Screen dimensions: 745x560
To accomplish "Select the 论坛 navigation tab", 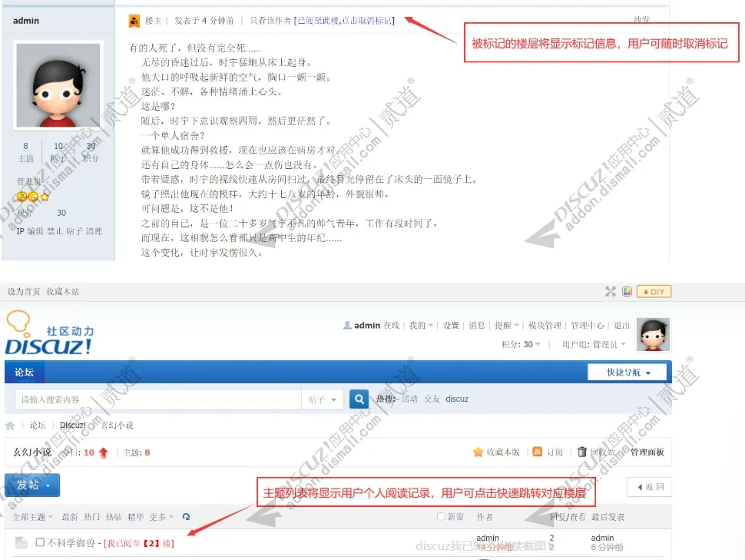I will [25, 373].
